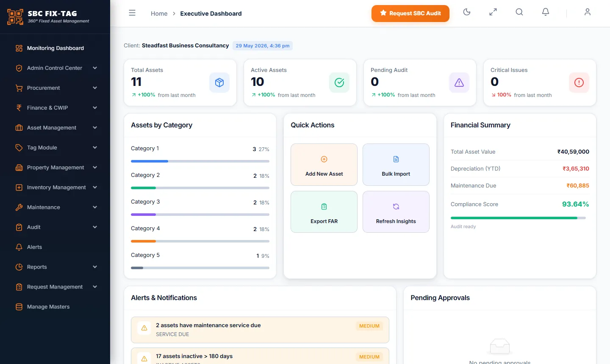Expand the Admin Control Center chevron
Image resolution: width=610 pixels, height=364 pixels.
95,68
